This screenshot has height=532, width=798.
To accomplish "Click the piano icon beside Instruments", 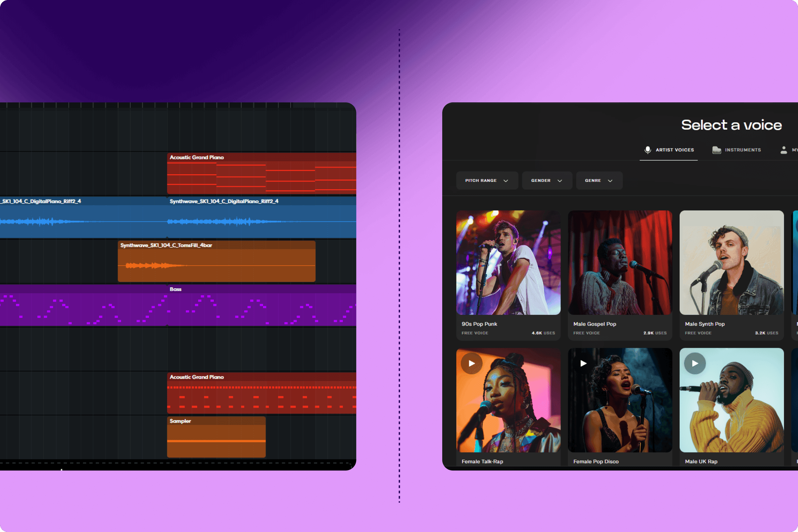I will (717, 150).
